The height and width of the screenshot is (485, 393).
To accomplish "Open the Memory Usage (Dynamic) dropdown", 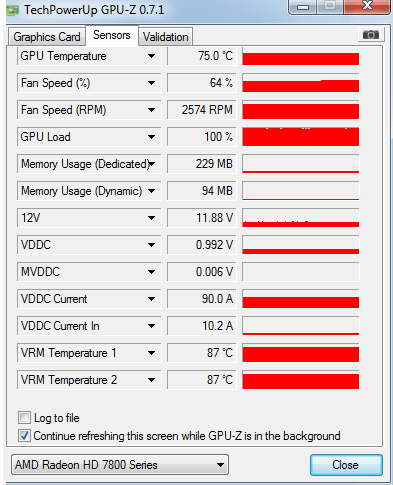I will click(151, 191).
